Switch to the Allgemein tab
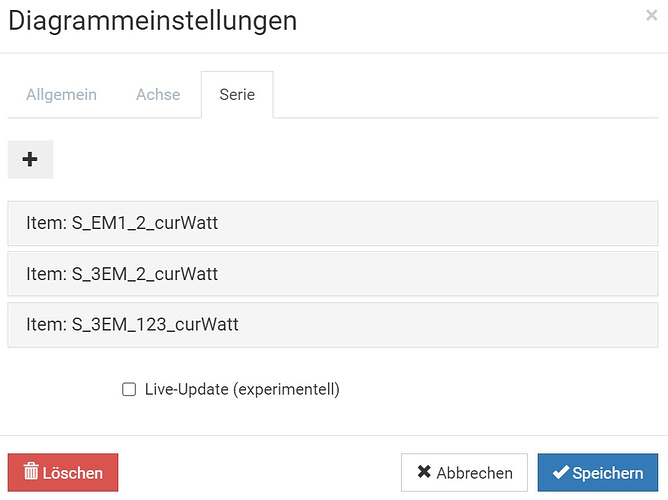This screenshot has width=668, height=500. 61,95
